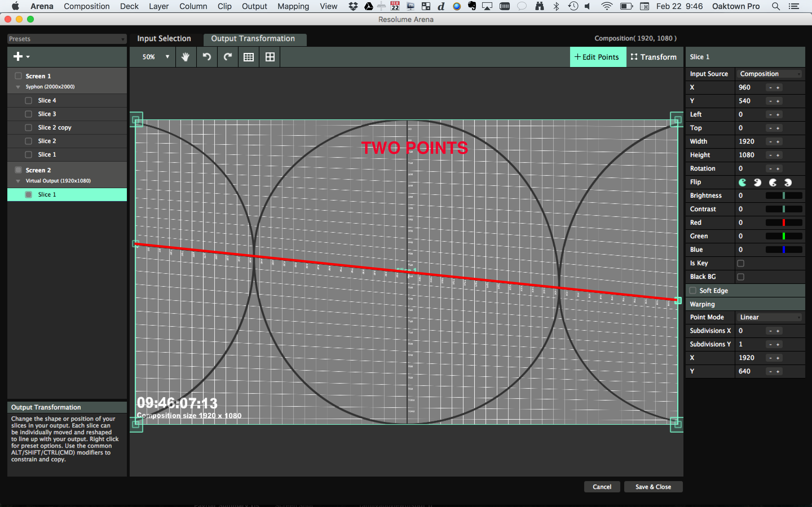Click the Transform button
Image resolution: width=812 pixels, height=507 pixels.
(654, 57)
